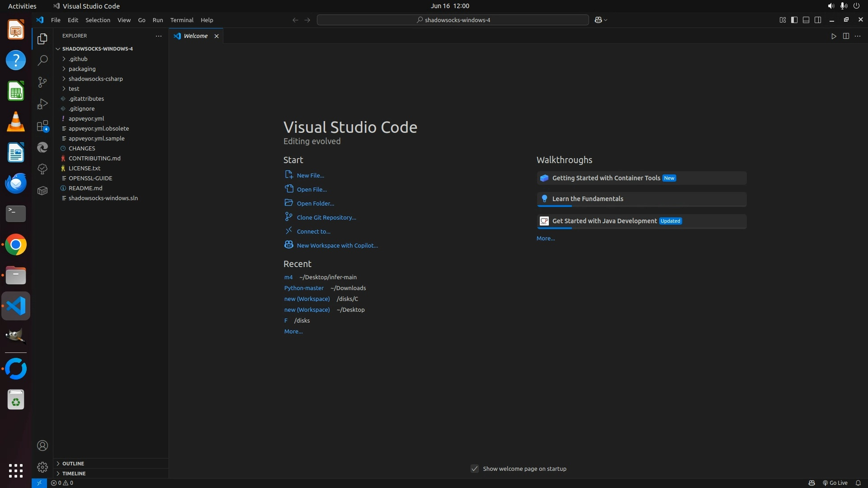
Task: Click the Clone Git Repository link
Action: click(326, 217)
